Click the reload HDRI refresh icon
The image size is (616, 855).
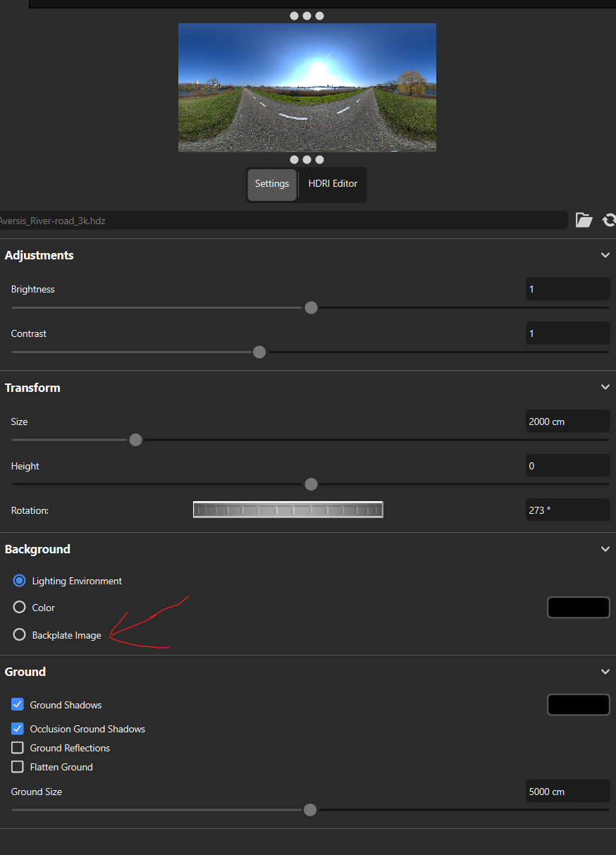(x=609, y=220)
